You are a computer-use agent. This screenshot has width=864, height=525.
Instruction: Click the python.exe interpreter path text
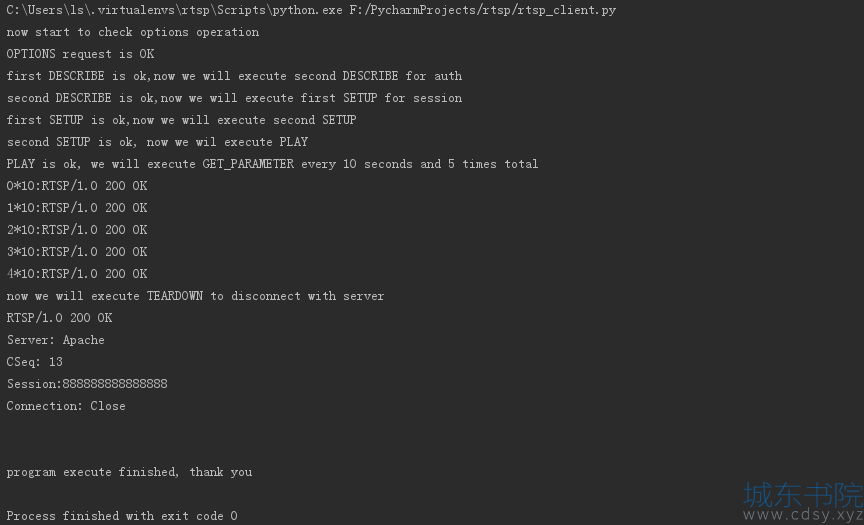coord(174,10)
